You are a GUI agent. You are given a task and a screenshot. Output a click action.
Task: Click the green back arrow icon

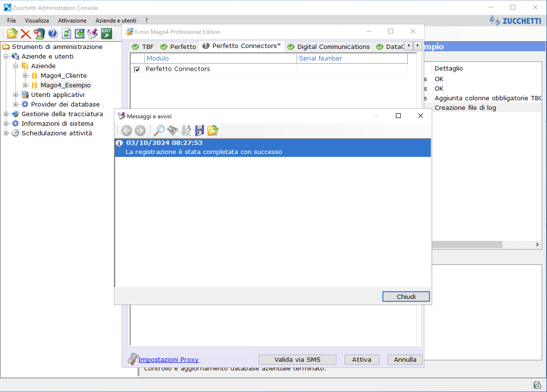[80, 34]
